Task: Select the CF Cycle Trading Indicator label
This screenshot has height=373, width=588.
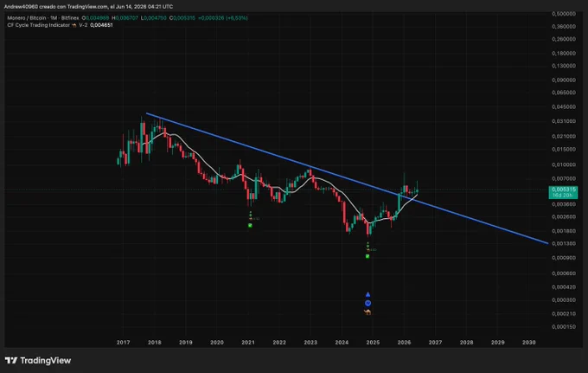Action: 39,25
